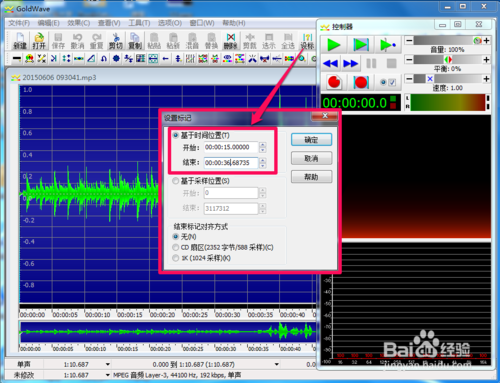This screenshot has width=500, height=383.
Task: Click the Stop button in Controller
Action: pyautogui.click(x=391, y=63)
